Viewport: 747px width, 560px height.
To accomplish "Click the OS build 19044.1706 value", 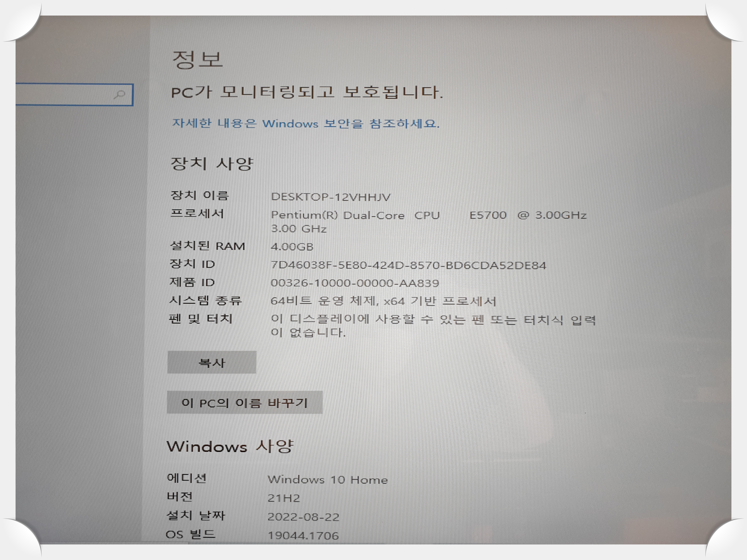I will point(303,535).
